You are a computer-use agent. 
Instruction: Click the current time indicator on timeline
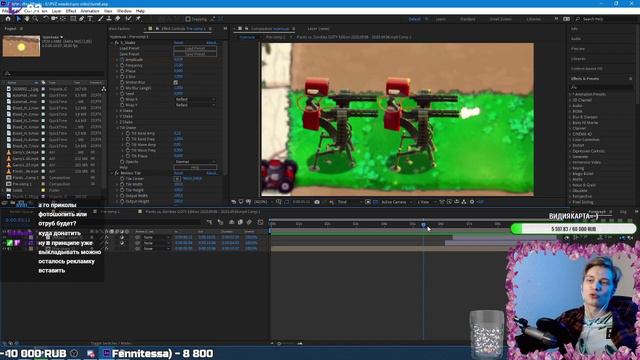(423, 224)
